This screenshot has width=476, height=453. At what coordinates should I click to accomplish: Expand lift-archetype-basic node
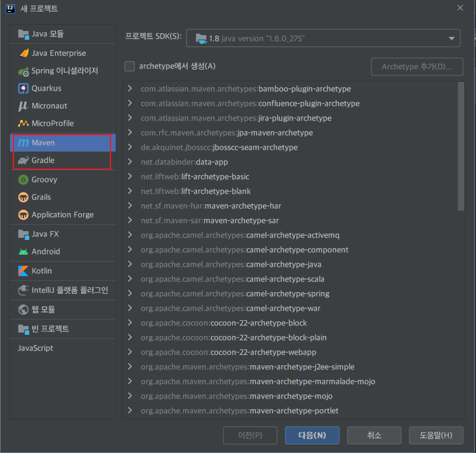point(130,176)
